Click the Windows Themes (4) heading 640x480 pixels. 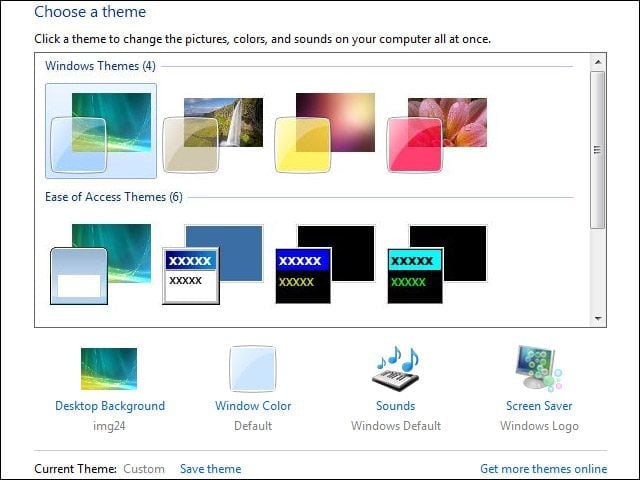(100, 66)
